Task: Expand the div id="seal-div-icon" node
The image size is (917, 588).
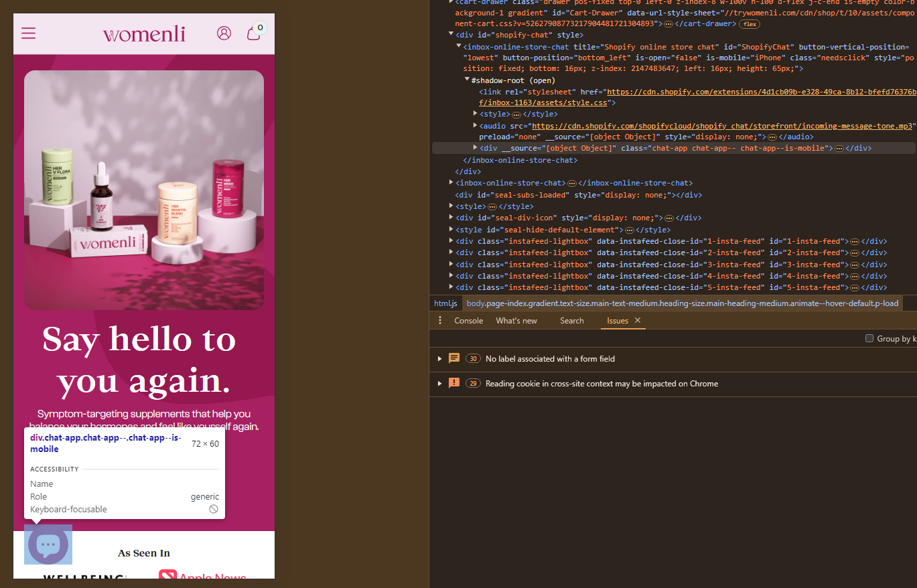Action: tap(451, 218)
